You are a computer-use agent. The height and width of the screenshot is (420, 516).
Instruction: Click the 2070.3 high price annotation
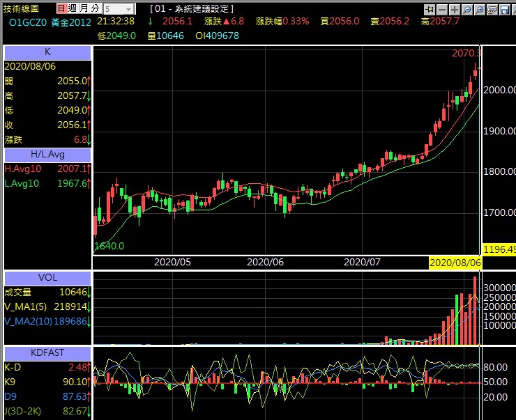[466, 53]
